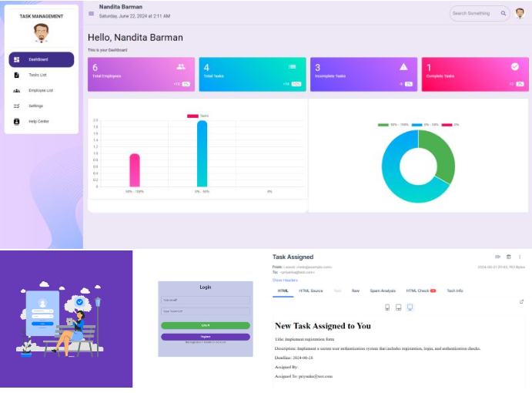Viewport: 532px width, 393px height.
Task: Select the tablet preview icon
Action: (398, 307)
